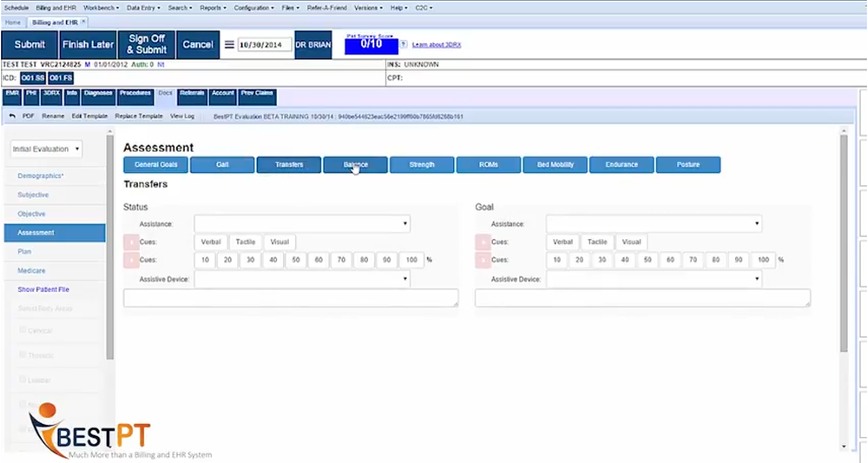
Task: Click the main content vertical scrollbar
Action: [844, 244]
